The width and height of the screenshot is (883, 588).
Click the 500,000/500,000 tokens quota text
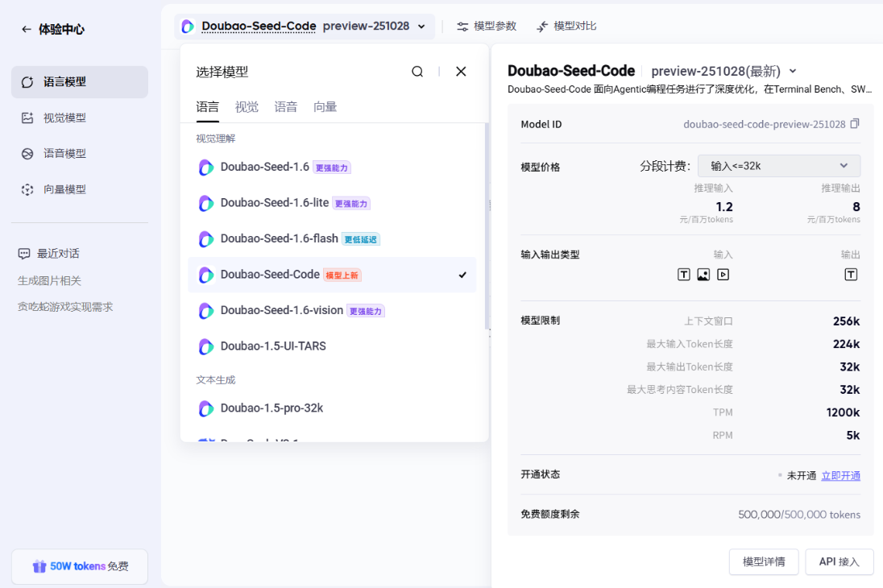799,515
